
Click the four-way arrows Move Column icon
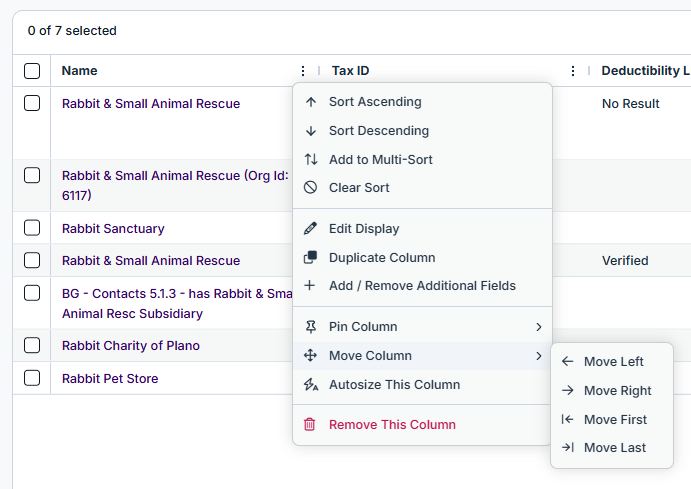click(310, 356)
